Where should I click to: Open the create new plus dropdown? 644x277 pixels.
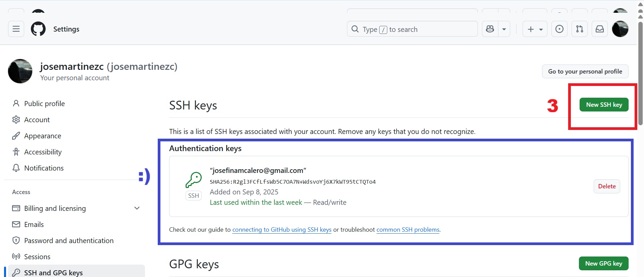coord(535,29)
